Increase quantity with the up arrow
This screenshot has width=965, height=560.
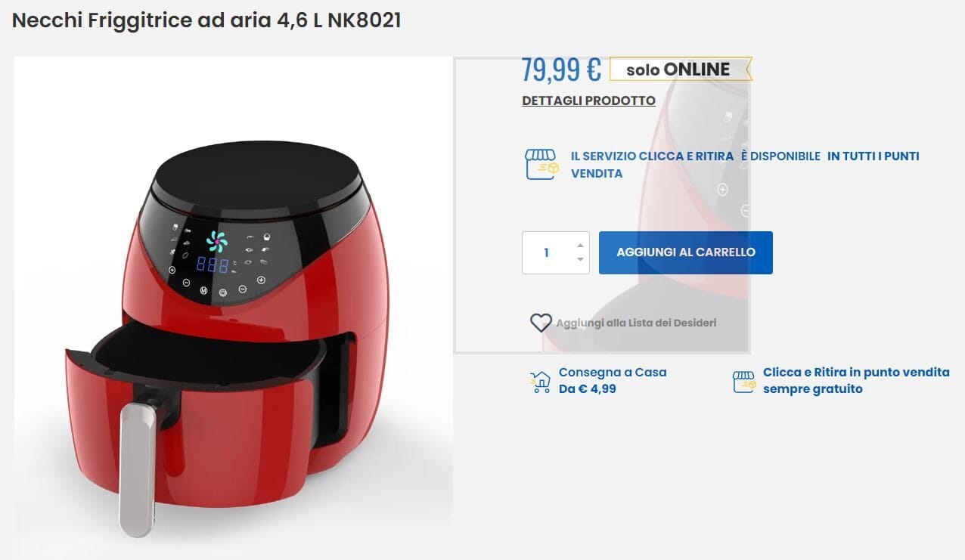[580, 245]
